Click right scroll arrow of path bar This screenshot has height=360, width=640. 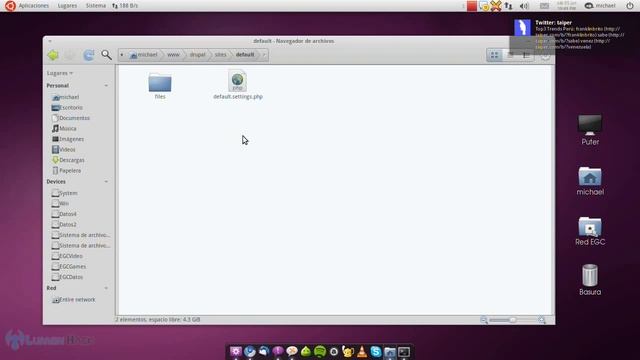click(x=264, y=55)
